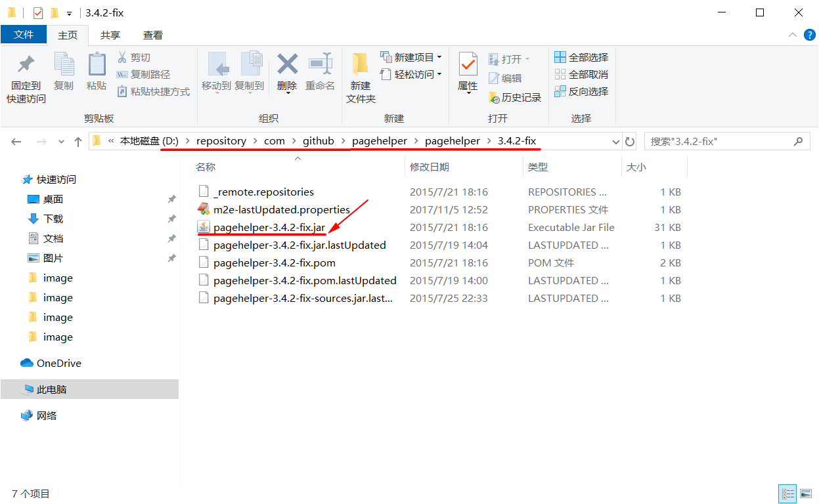Select file pagehelper-3.4.2-fix.pom
This screenshot has height=504, width=819.
coord(267,262)
